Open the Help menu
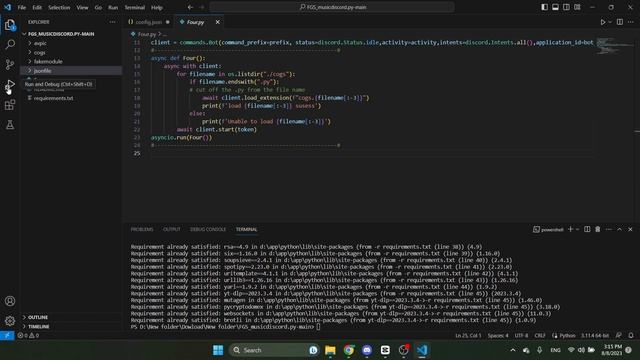640x360 pixels. click(157, 7)
